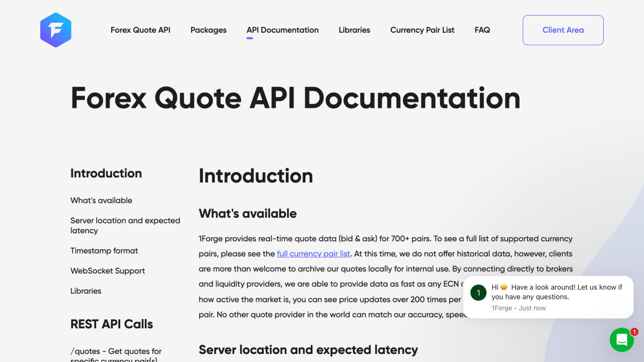Click the Forex Quote API Documentation title
Screen dimensions: 644x362
click(x=296, y=98)
